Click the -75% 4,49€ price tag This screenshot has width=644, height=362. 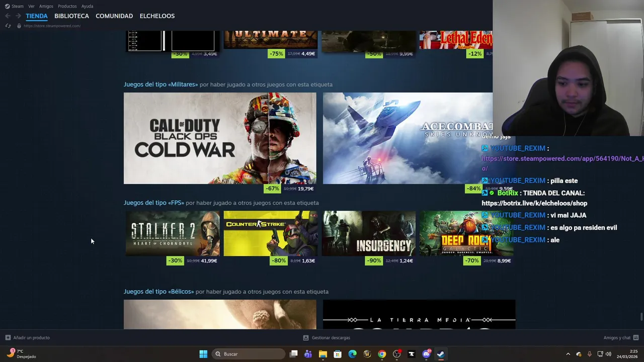(293, 54)
